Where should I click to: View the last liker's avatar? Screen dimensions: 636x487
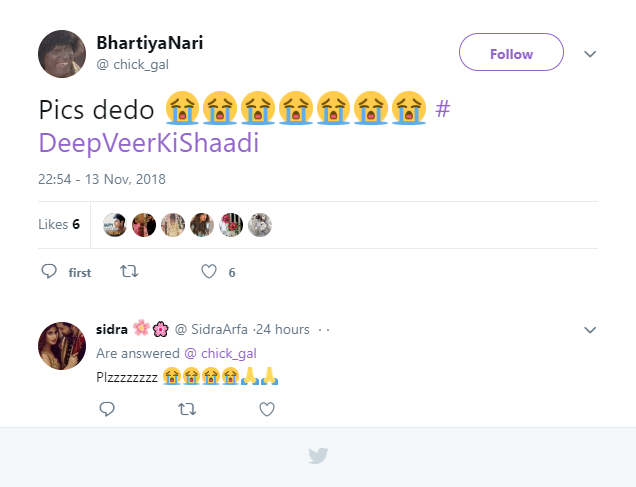coord(260,224)
